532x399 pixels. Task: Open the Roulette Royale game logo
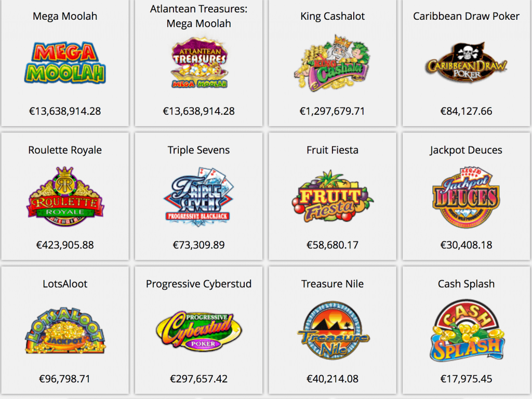(x=65, y=196)
